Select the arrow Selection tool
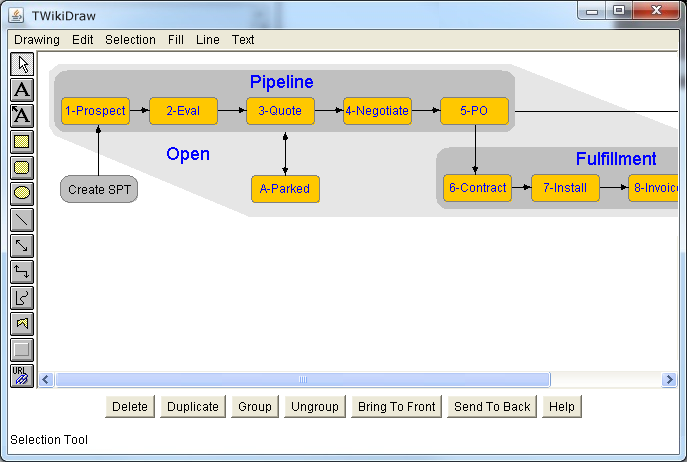This screenshot has height=462, width=687. [x=22, y=64]
